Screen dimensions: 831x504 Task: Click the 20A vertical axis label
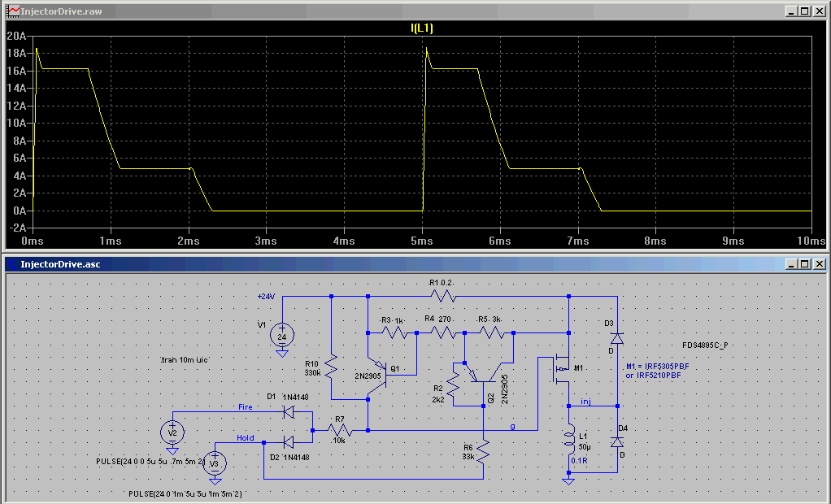coord(16,36)
